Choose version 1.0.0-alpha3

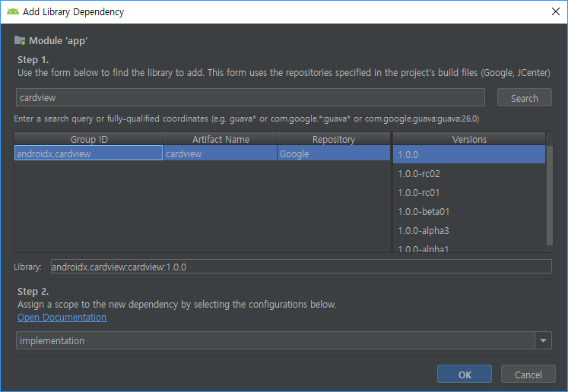coord(469,231)
